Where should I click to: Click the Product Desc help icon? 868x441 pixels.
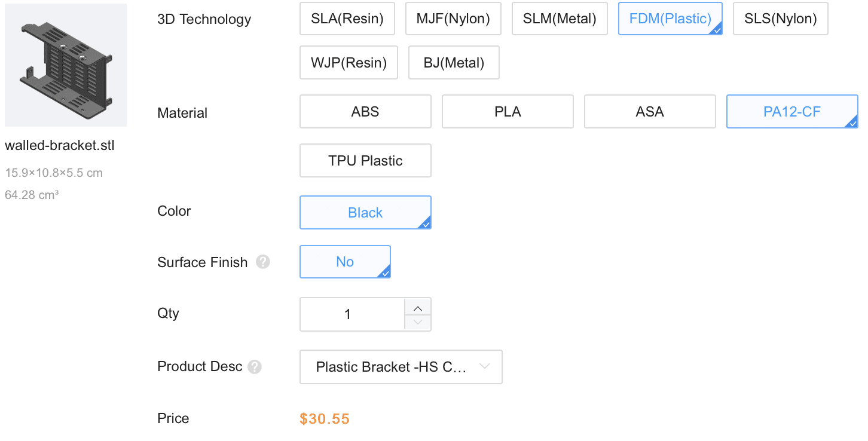point(255,367)
